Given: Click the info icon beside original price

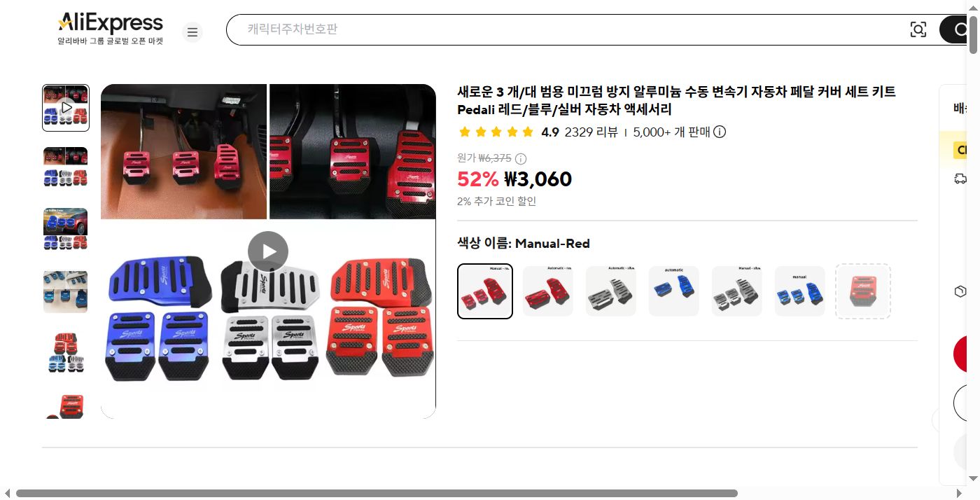Looking at the screenshot, I should point(521,158).
